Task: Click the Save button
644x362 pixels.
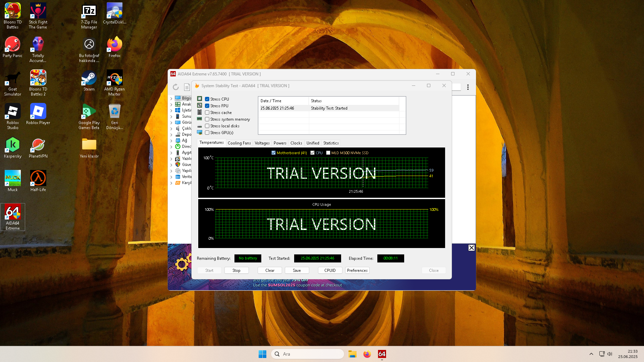Action: click(297, 270)
